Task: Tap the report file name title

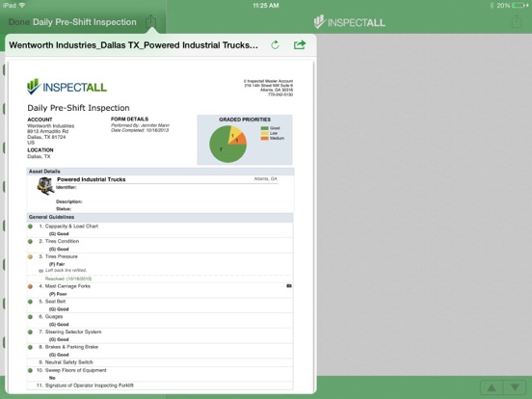Action: (133, 45)
